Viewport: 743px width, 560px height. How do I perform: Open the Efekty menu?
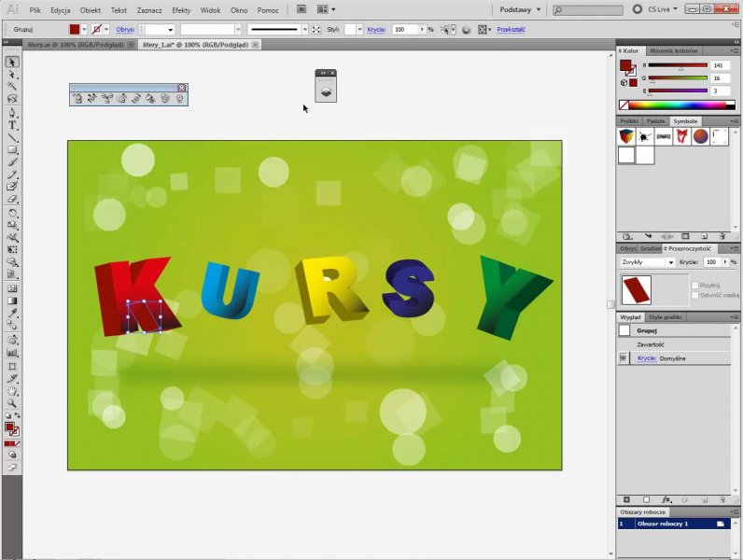181,9
